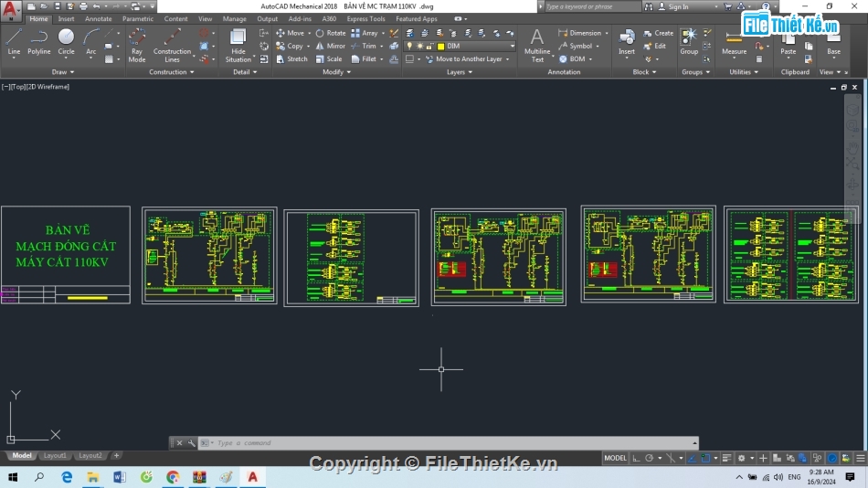
Task: Open the Multiline Text tool
Action: 537,46
